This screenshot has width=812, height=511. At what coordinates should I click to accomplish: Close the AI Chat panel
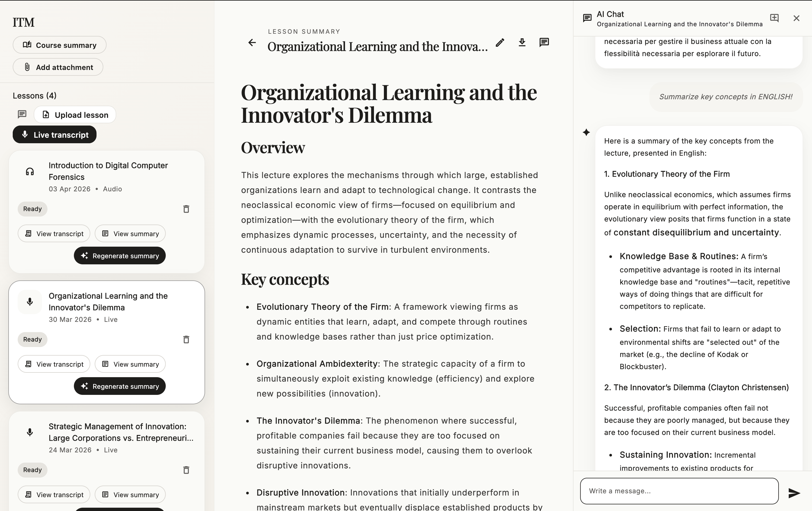[x=797, y=18]
